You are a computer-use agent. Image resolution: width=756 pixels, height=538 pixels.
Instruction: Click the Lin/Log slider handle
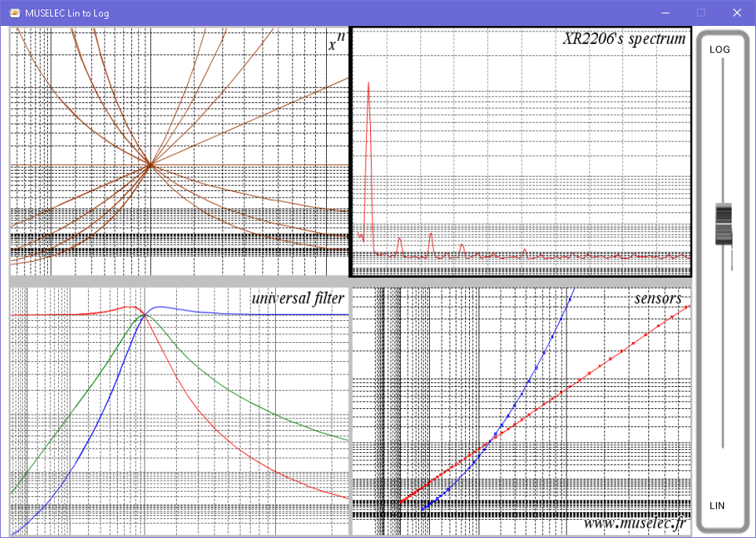[x=723, y=224]
